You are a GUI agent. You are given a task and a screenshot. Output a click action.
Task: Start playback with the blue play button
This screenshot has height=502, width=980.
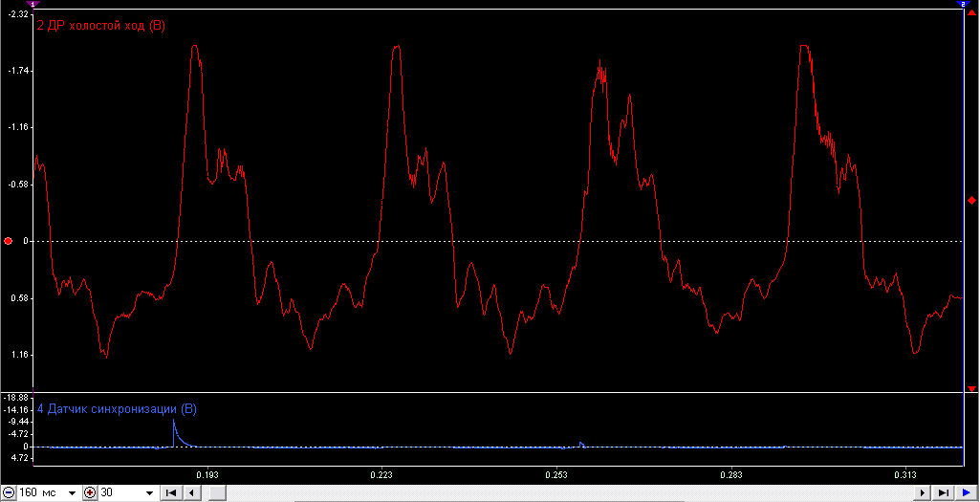(965, 493)
